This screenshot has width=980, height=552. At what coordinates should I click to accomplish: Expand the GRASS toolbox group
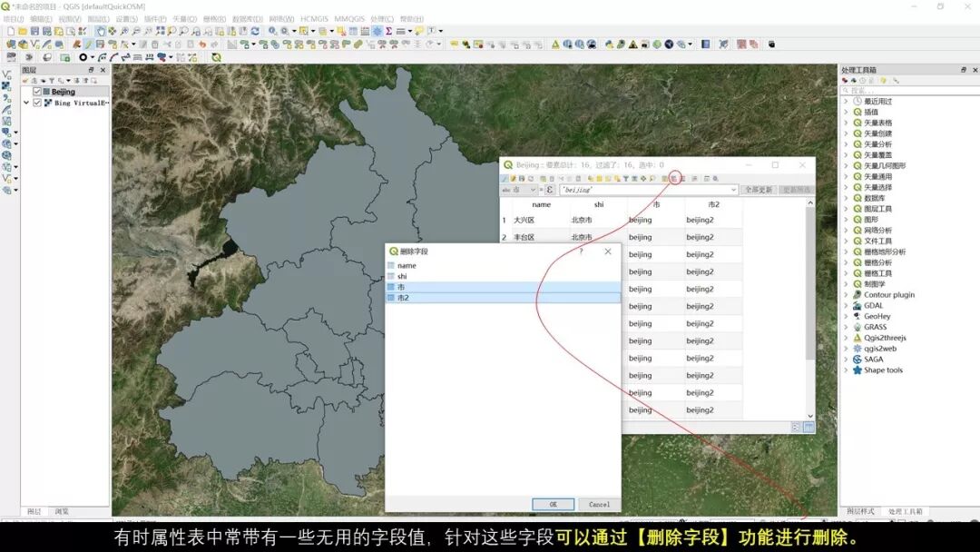click(x=846, y=327)
